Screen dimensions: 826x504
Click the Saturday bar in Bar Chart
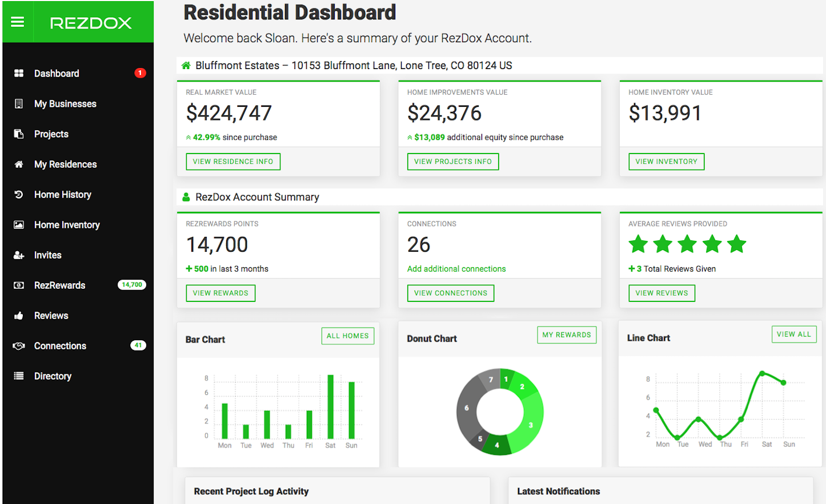pyautogui.click(x=330, y=406)
